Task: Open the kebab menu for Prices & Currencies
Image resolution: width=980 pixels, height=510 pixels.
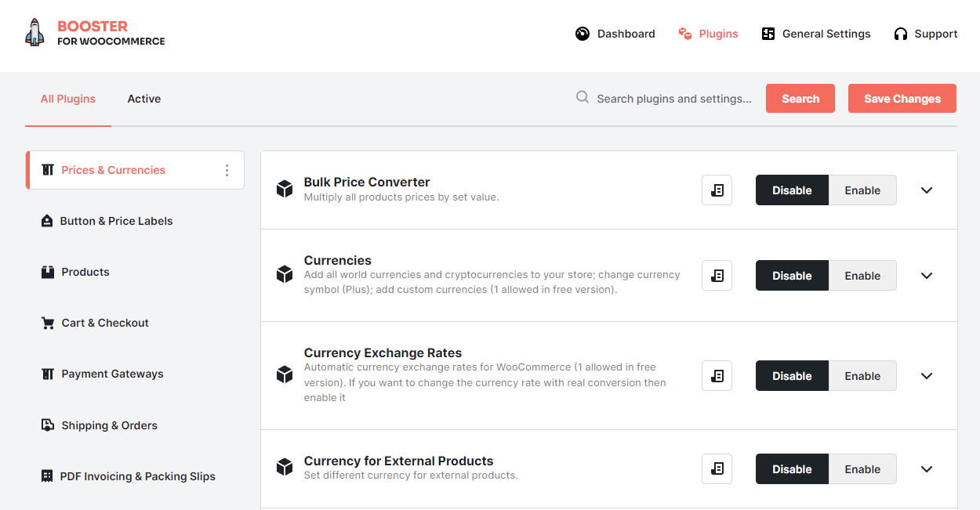Action: click(226, 170)
